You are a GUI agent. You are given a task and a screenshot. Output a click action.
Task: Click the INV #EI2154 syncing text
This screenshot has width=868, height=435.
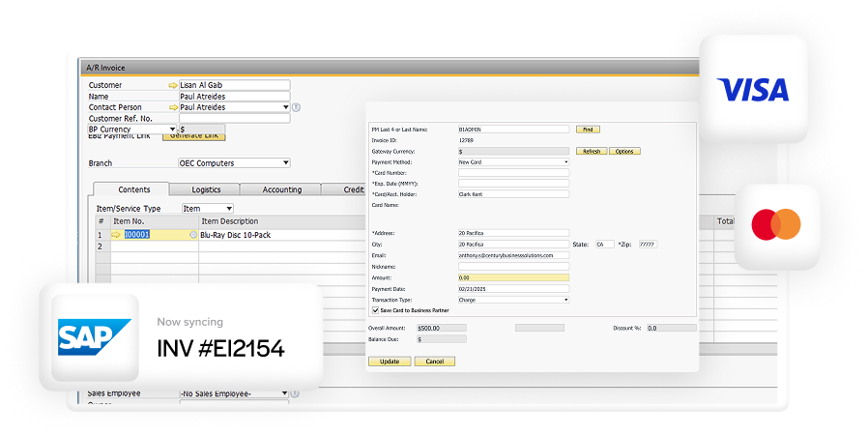[220, 349]
